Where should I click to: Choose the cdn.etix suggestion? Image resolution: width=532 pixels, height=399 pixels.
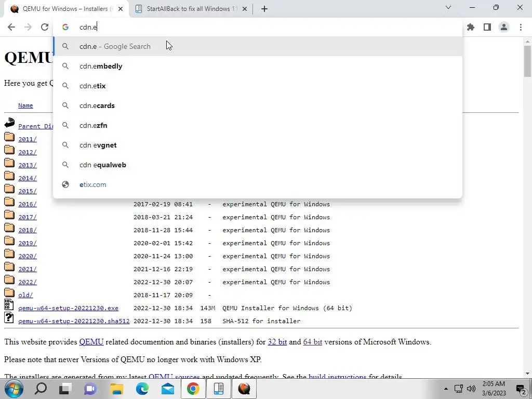tap(258, 86)
